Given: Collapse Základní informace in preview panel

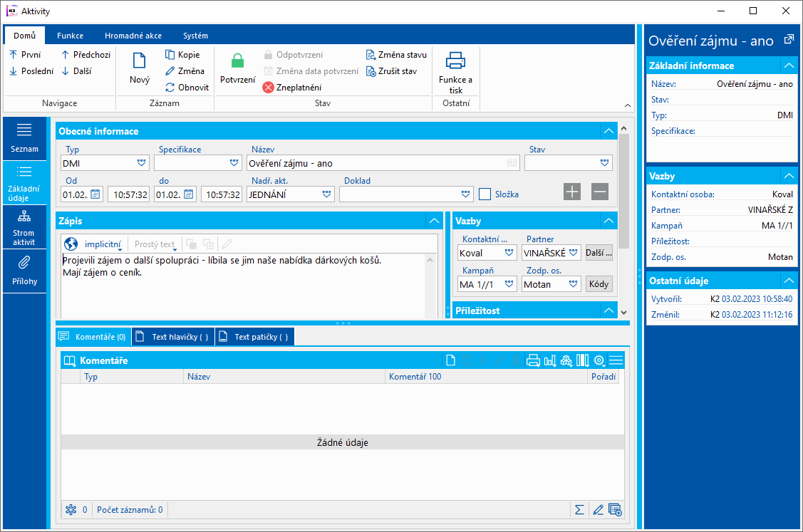Looking at the screenshot, I should pos(789,66).
